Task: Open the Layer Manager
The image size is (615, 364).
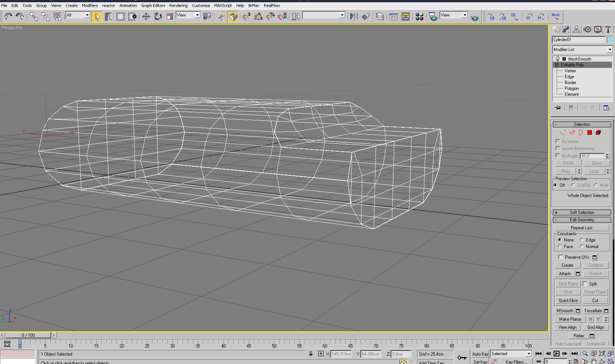Action: [380, 17]
